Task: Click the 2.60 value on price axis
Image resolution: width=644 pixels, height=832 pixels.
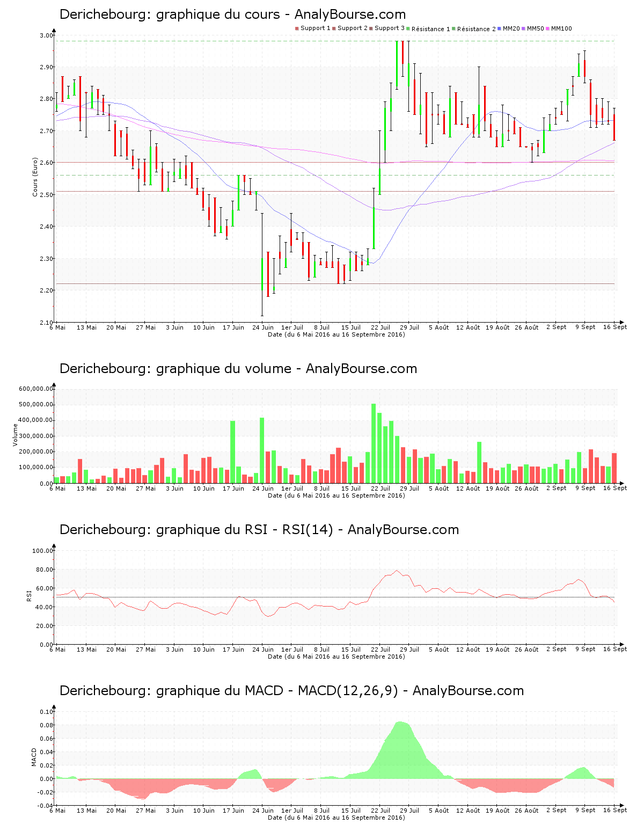Action: click(x=47, y=163)
